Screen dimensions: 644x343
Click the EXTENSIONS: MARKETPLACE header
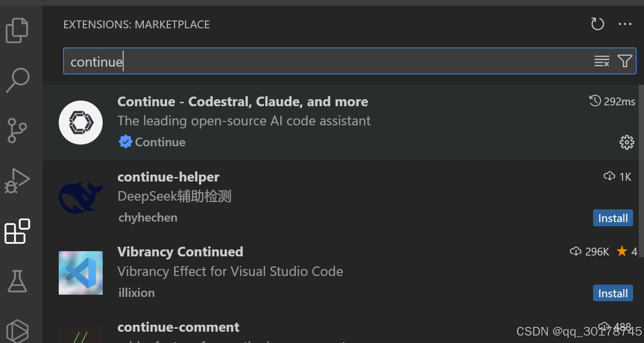137,24
